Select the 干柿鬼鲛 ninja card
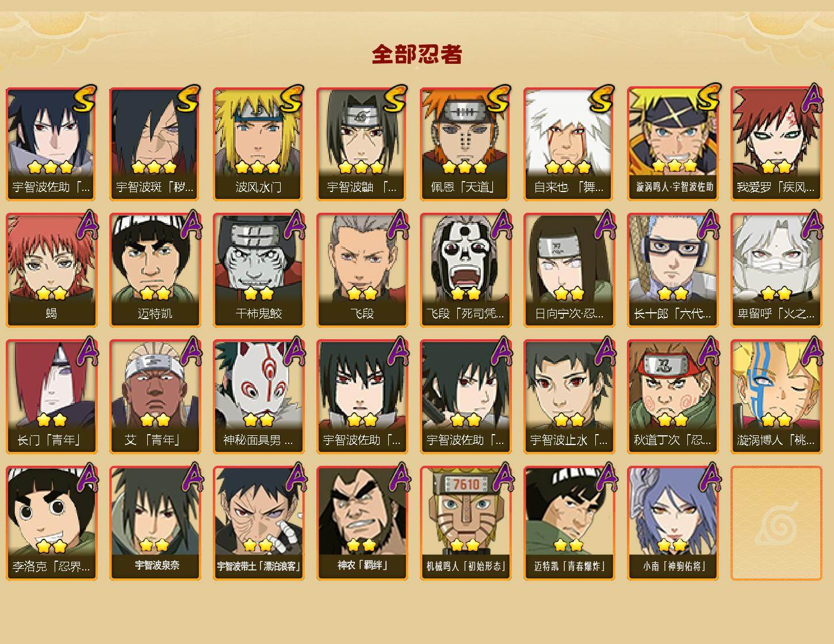This screenshot has width=834, height=644. [258, 270]
